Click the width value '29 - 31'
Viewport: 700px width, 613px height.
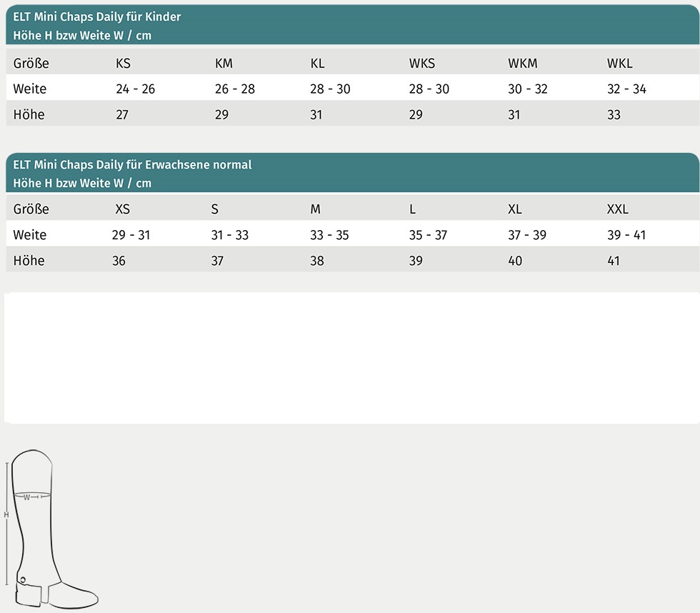click(131, 235)
